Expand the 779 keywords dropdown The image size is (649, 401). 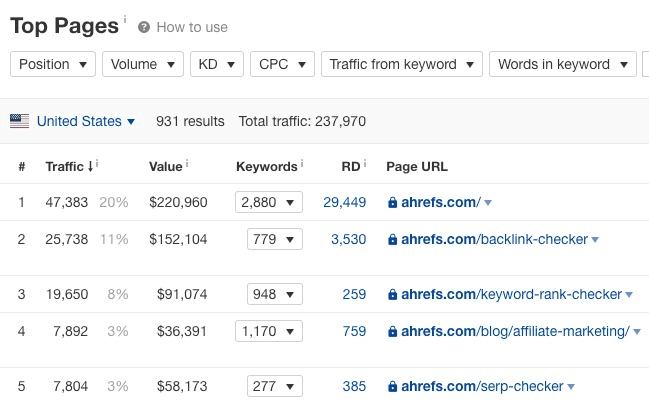275,239
